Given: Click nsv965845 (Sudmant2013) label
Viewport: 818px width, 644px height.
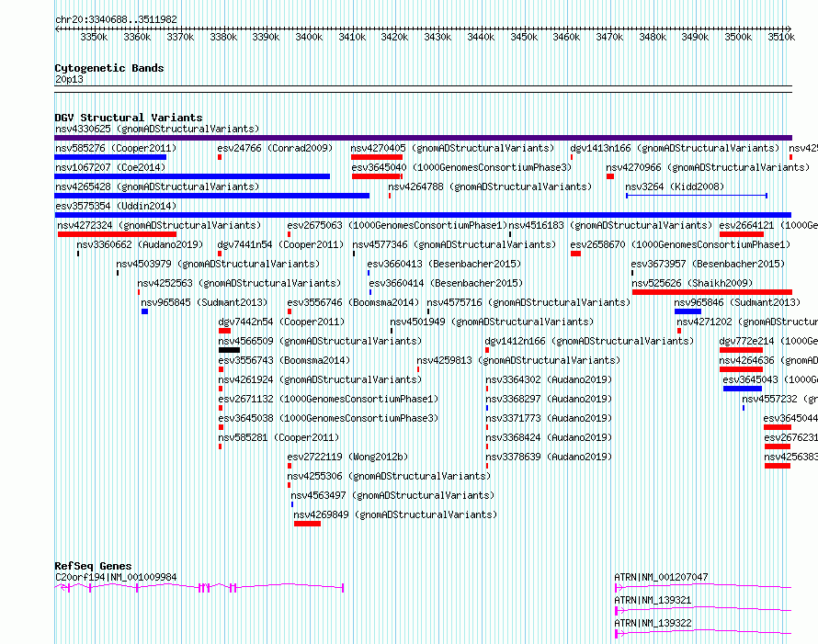Looking at the screenshot, I should click(204, 302).
